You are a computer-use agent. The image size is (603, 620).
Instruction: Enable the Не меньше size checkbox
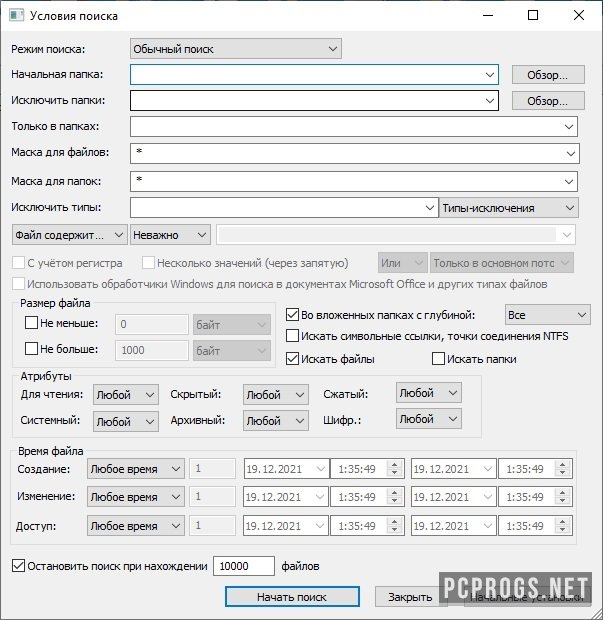[x=32, y=324]
